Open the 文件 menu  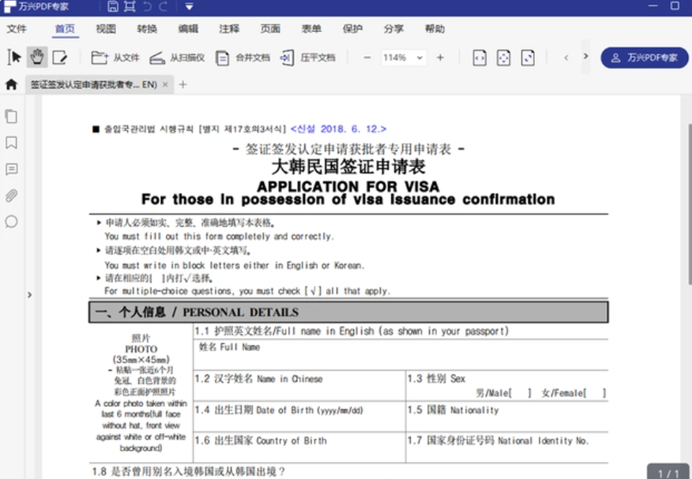[17, 29]
